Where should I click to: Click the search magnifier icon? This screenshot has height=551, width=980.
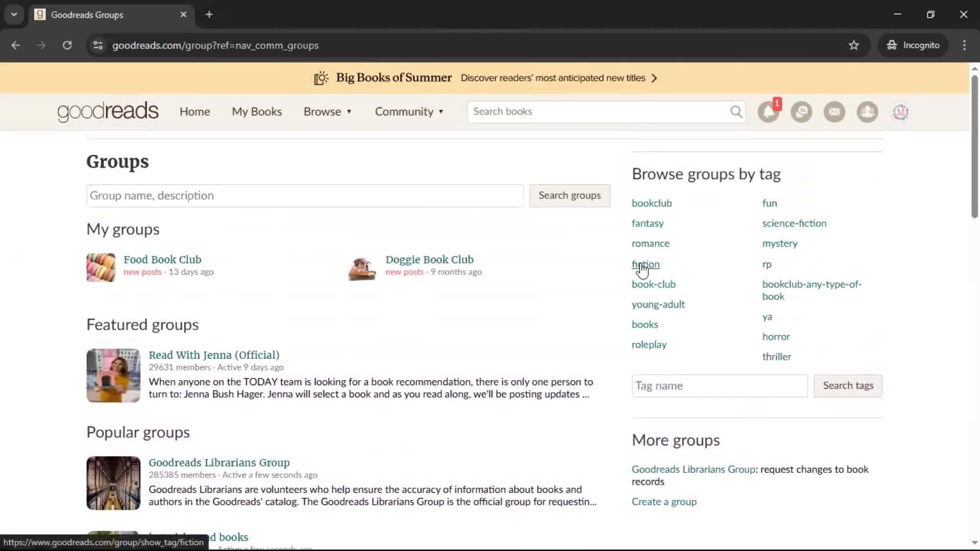(x=736, y=112)
